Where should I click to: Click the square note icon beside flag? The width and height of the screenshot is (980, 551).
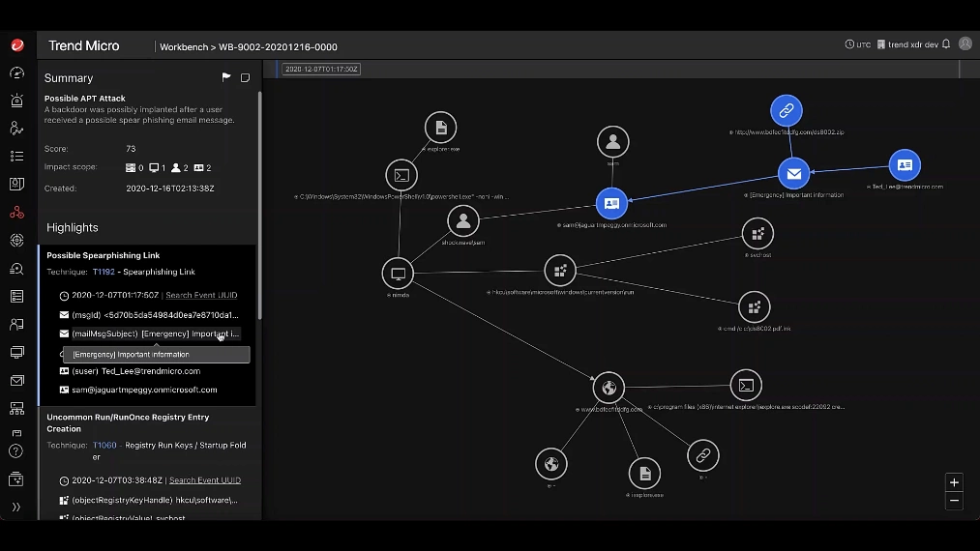[245, 77]
